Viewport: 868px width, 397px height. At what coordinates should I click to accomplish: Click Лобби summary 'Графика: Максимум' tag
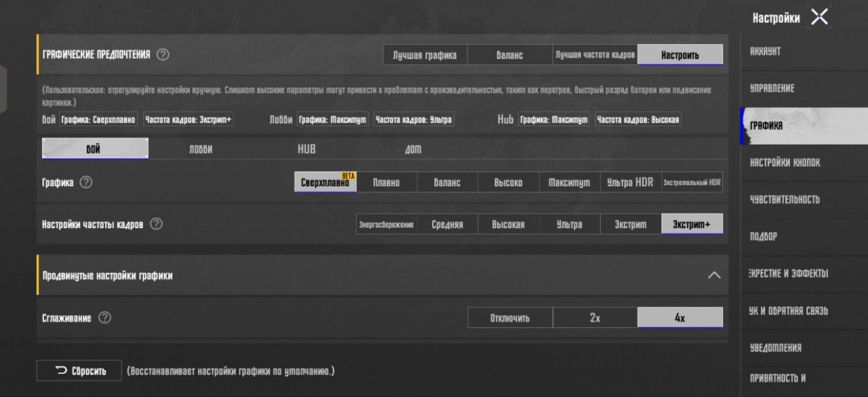pos(333,119)
